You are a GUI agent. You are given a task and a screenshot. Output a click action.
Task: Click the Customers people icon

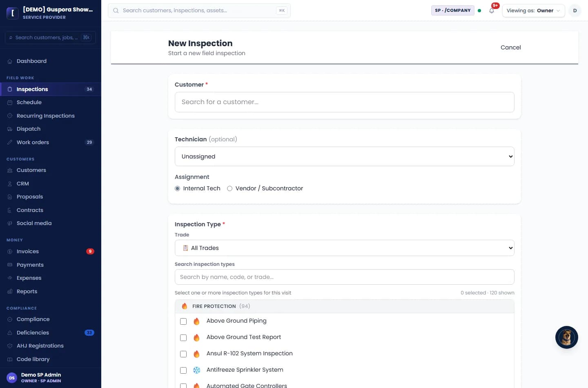pyautogui.click(x=10, y=170)
